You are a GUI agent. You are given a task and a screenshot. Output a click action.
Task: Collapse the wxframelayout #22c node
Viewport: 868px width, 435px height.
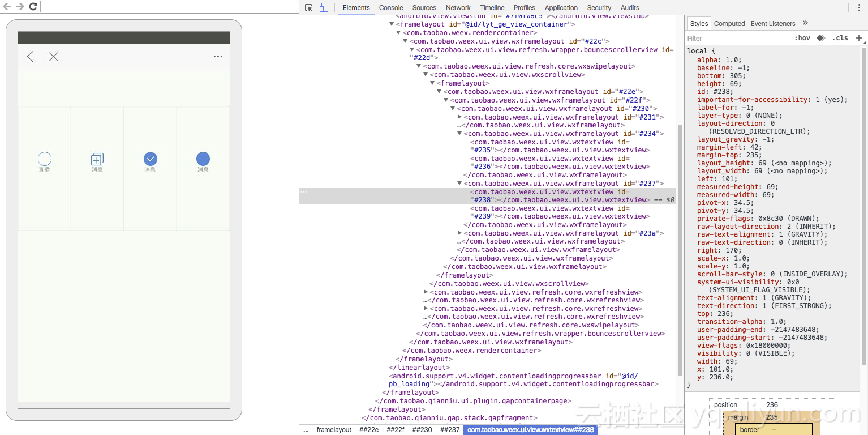tap(405, 41)
